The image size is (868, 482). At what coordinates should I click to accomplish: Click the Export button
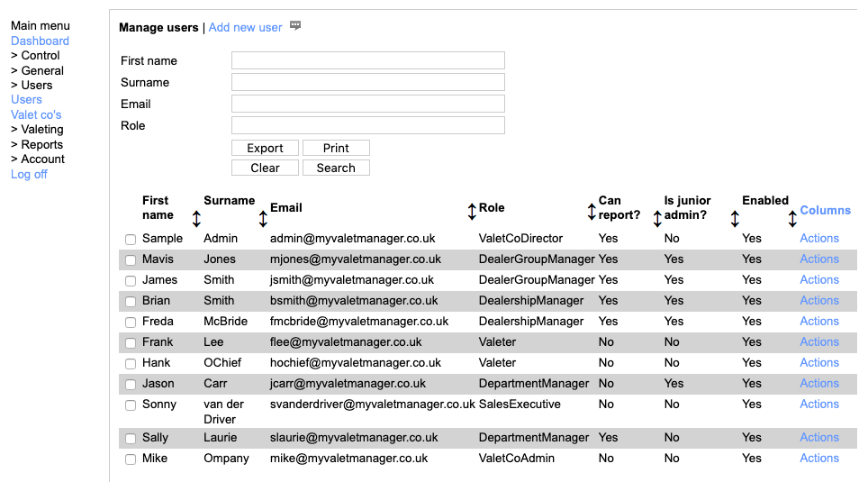pyautogui.click(x=265, y=148)
